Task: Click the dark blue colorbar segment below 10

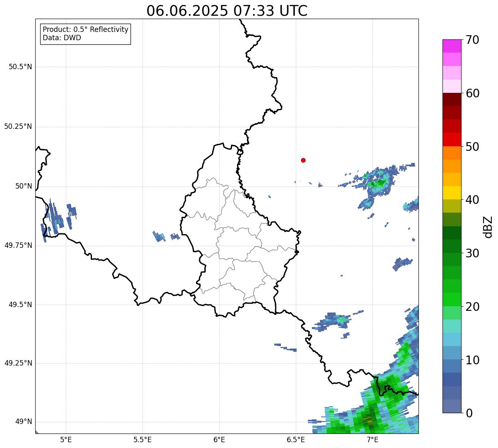Action: click(452, 380)
